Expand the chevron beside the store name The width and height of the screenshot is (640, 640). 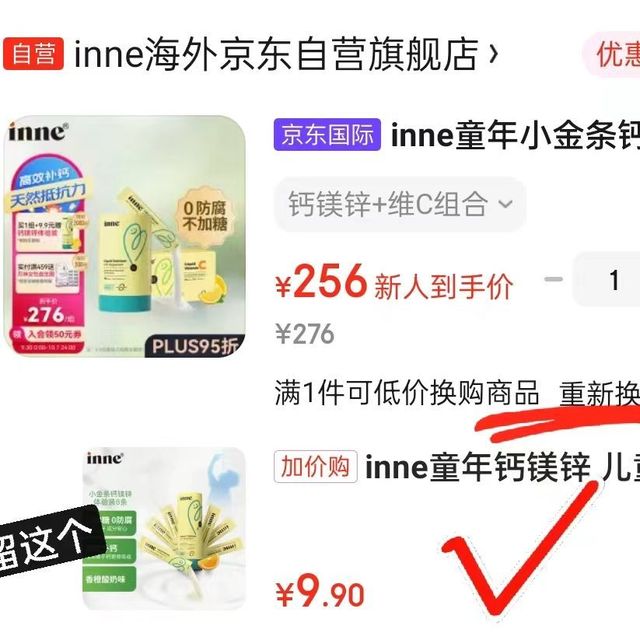[x=493, y=53]
